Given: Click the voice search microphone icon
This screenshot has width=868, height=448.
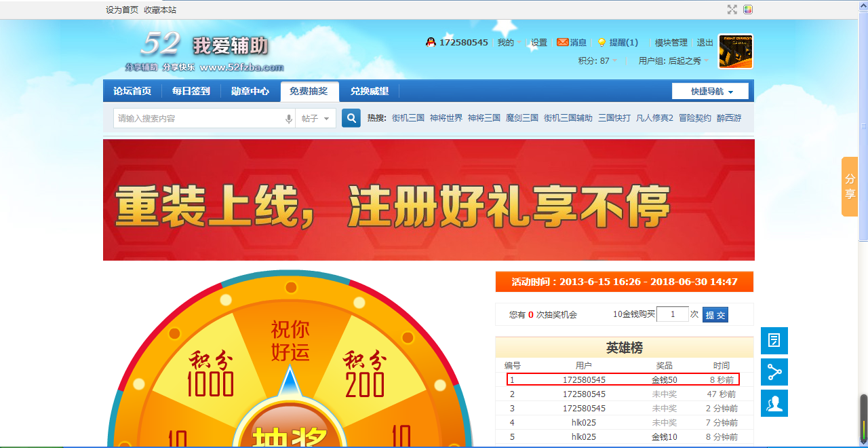Looking at the screenshot, I should [289, 119].
